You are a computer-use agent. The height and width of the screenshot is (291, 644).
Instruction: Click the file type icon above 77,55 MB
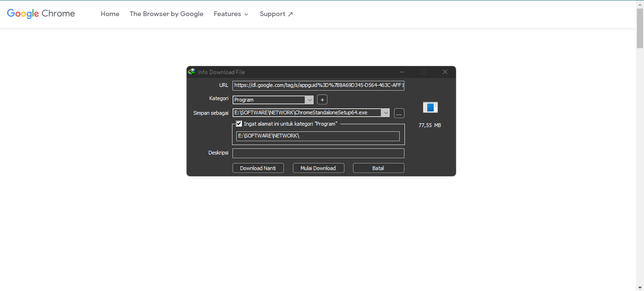(x=430, y=107)
